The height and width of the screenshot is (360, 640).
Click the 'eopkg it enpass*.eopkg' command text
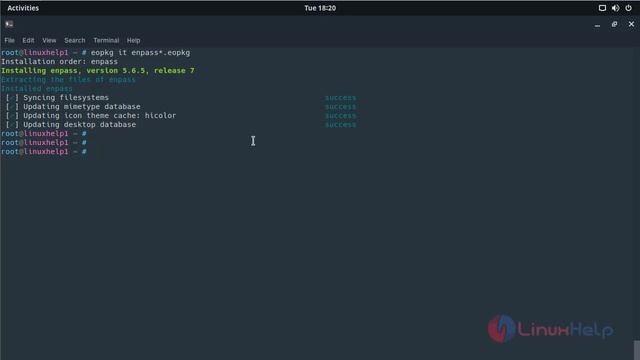pos(140,53)
